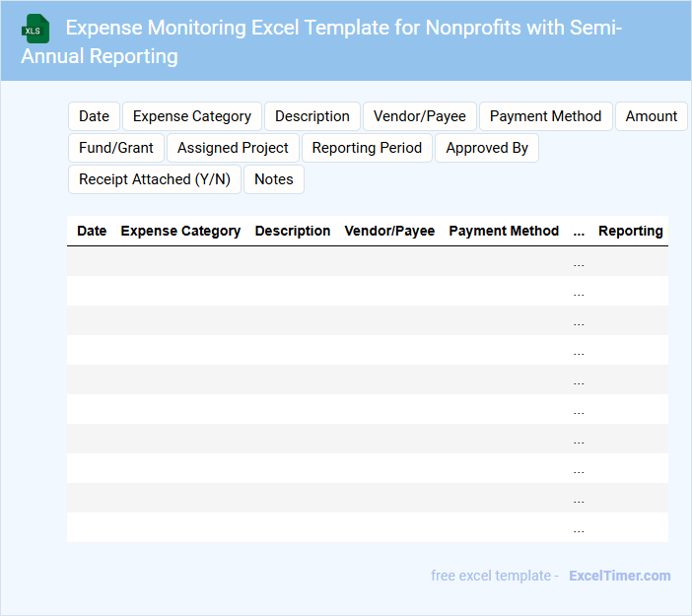Select the Fund/Grant tag
This screenshot has width=692, height=616.
coord(116,148)
